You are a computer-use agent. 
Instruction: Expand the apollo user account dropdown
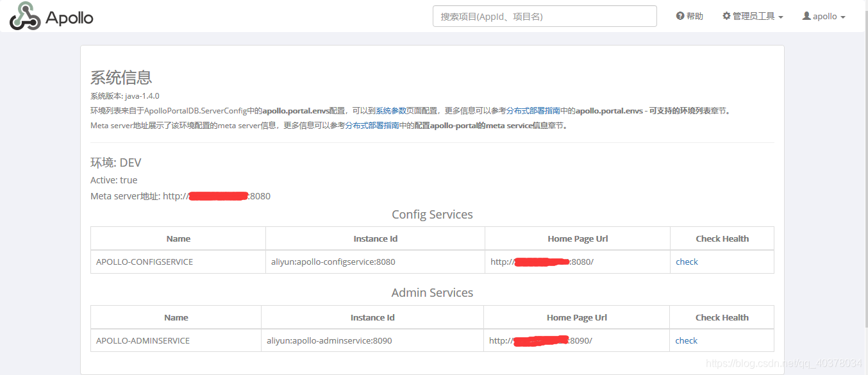pyautogui.click(x=824, y=16)
